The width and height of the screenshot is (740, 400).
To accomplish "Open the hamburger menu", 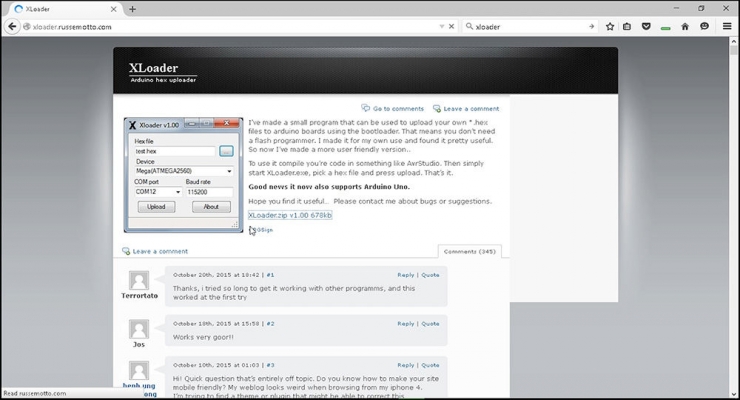I will click(727, 27).
